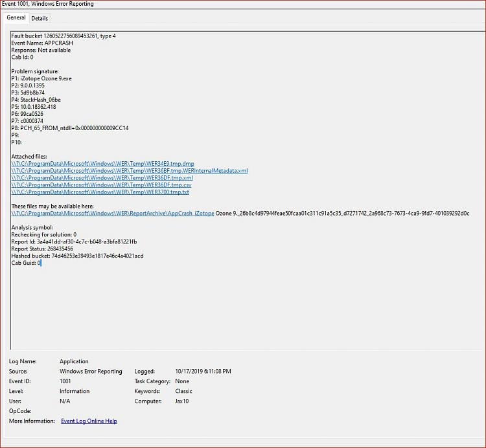Viewport: 486px width, 448px height.
Task: Click the Source value 'Windows Error Reporting'
Action: (91, 371)
